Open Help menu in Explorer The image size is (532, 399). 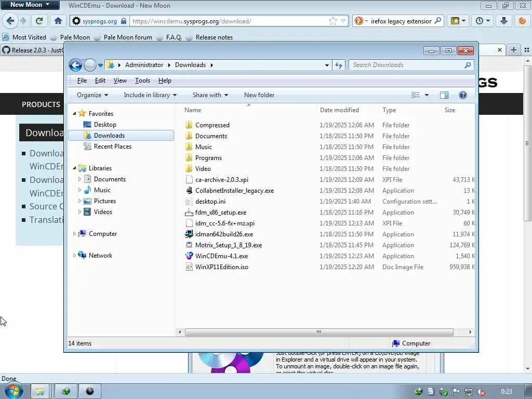pos(165,81)
